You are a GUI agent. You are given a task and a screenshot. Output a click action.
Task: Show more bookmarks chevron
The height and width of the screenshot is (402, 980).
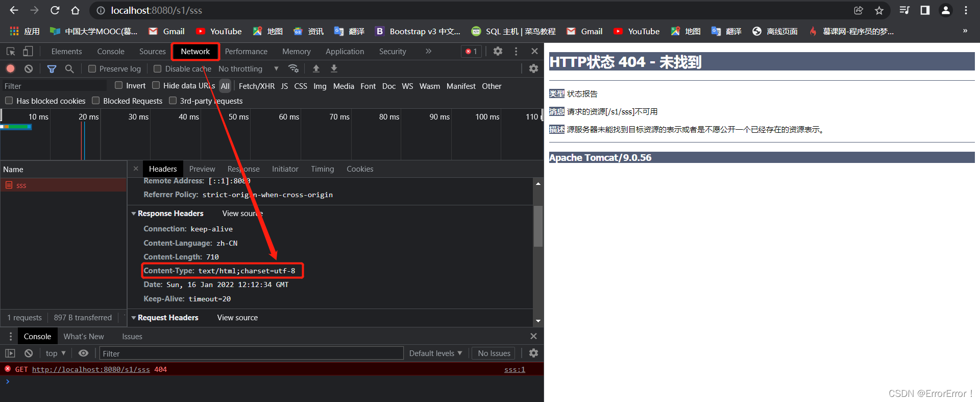coord(965,31)
